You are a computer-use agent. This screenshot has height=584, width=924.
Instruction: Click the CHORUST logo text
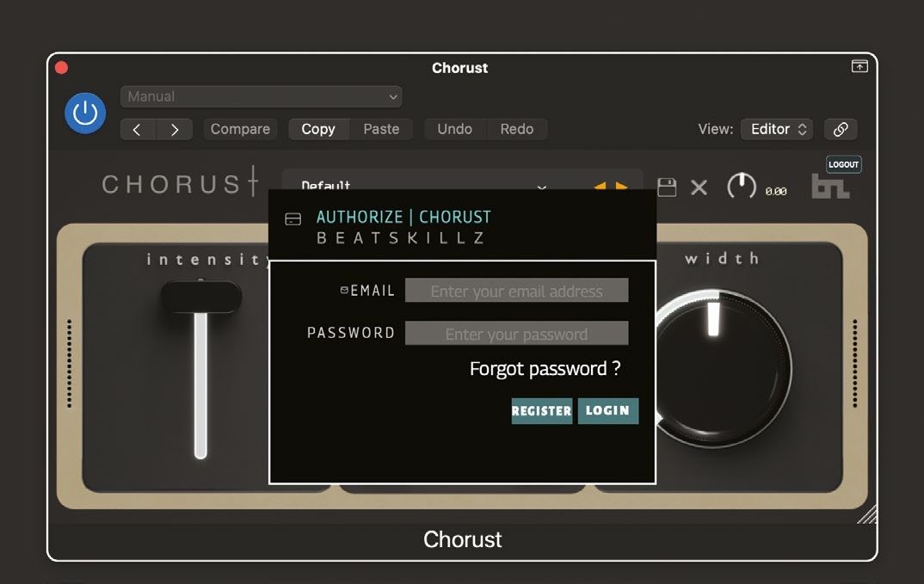180,183
